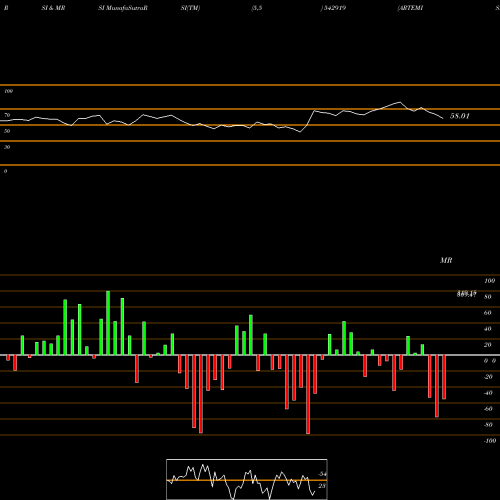Click the 40 label on MR axis
Screen dimensions: 500x500
(488, 329)
